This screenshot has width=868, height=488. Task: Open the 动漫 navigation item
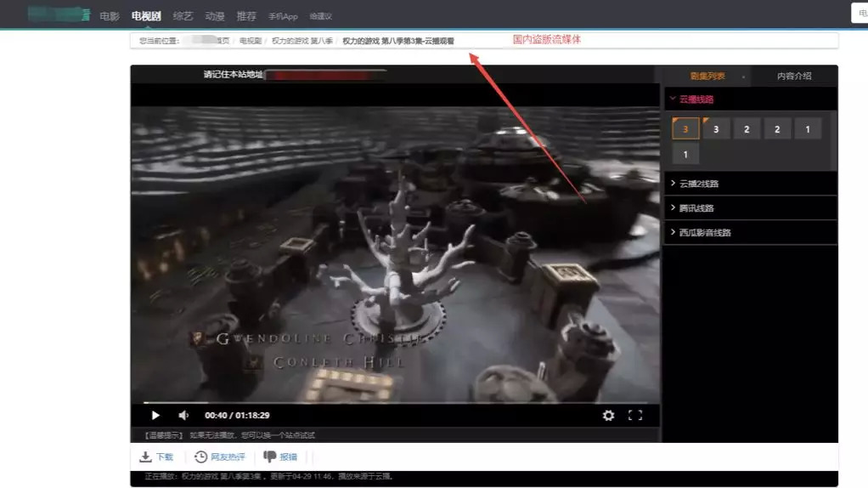click(x=215, y=16)
